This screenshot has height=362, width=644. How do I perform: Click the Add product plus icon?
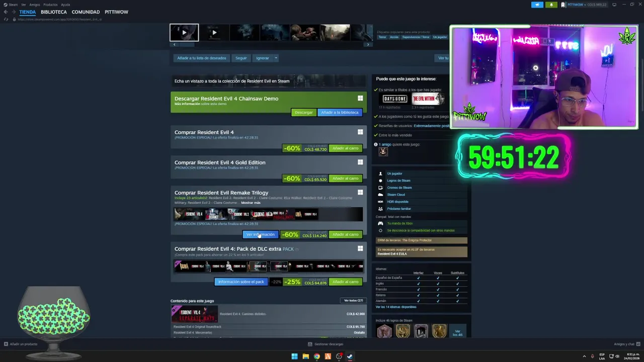pyautogui.click(x=6, y=344)
